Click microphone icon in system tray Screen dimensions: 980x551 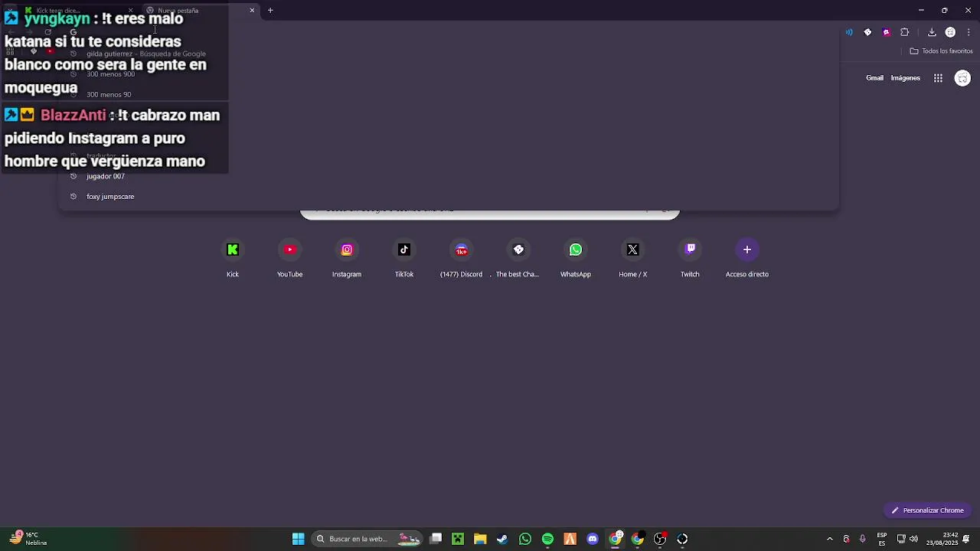(x=862, y=539)
